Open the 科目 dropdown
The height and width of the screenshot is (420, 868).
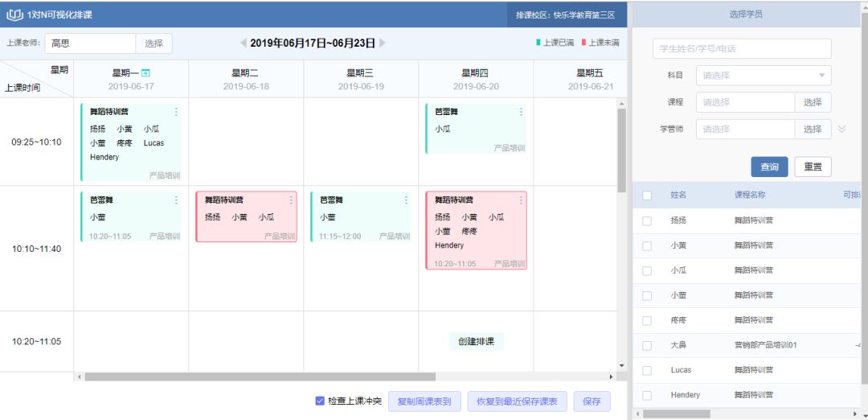tap(763, 76)
